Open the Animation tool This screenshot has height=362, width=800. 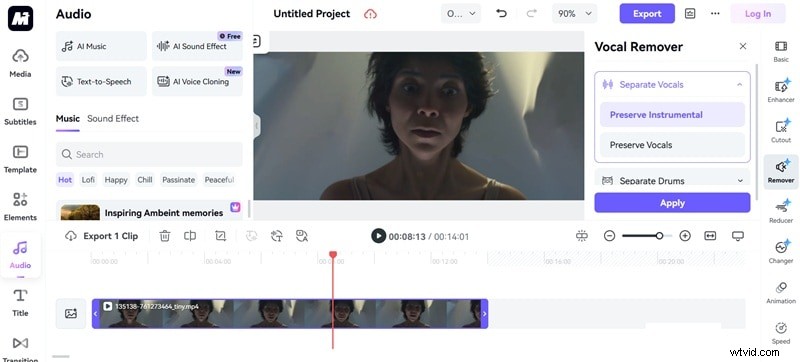click(781, 292)
